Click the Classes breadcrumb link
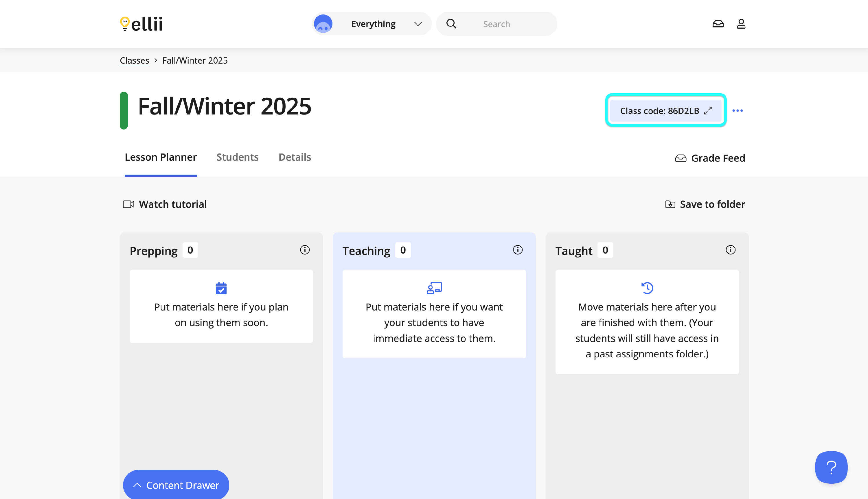 [x=135, y=61]
